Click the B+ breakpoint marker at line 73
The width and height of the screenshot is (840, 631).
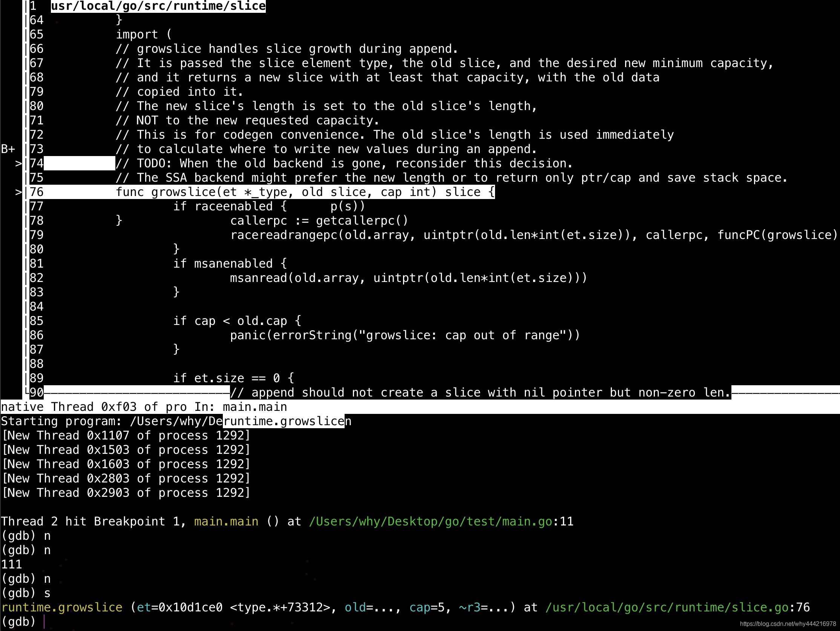tap(8, 149)
